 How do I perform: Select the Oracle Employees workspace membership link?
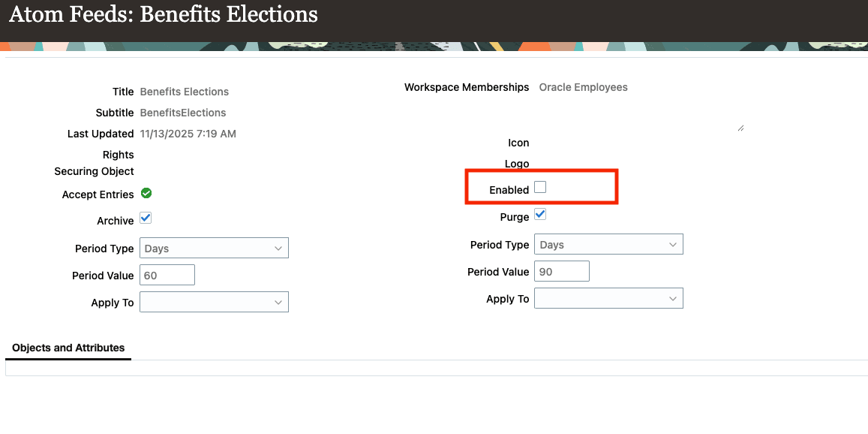click(x=583, y=87)
